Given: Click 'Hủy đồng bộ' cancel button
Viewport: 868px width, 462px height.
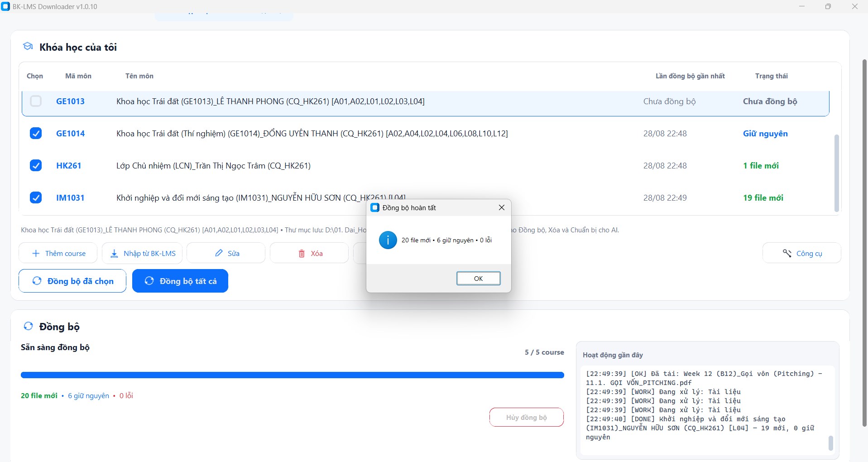Looking at the screenshot, I should coord(527,417).
